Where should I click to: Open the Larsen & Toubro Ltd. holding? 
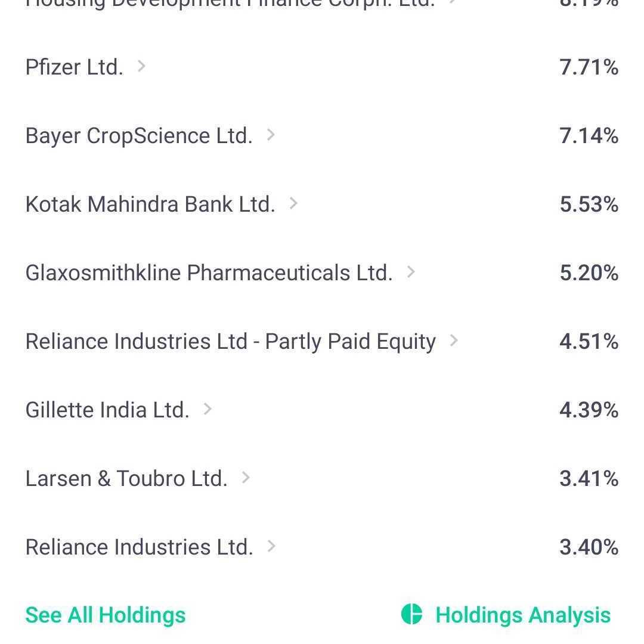coord(126,478)
